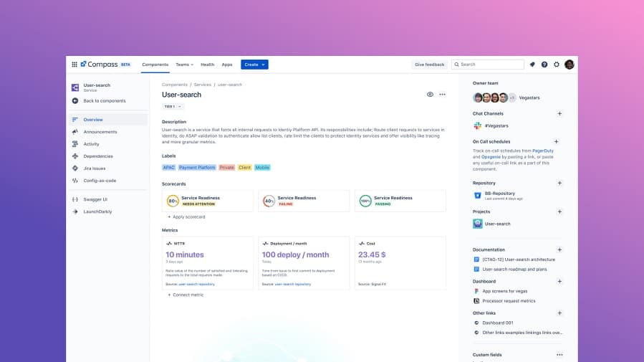Click the User-search service icon in sidebar
The height and width of the screenshot is (362, 644).
[75, 87]
